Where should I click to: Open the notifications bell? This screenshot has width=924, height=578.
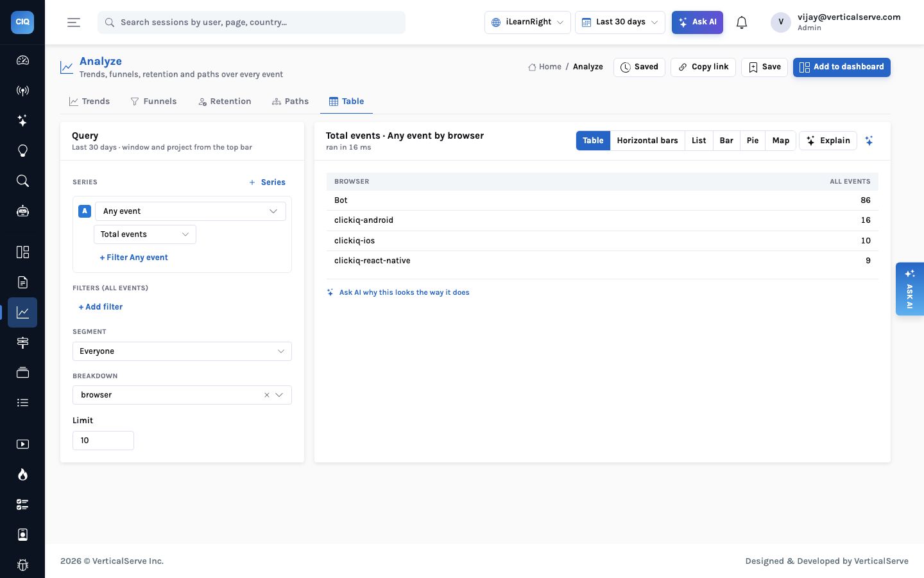point(742,22)
